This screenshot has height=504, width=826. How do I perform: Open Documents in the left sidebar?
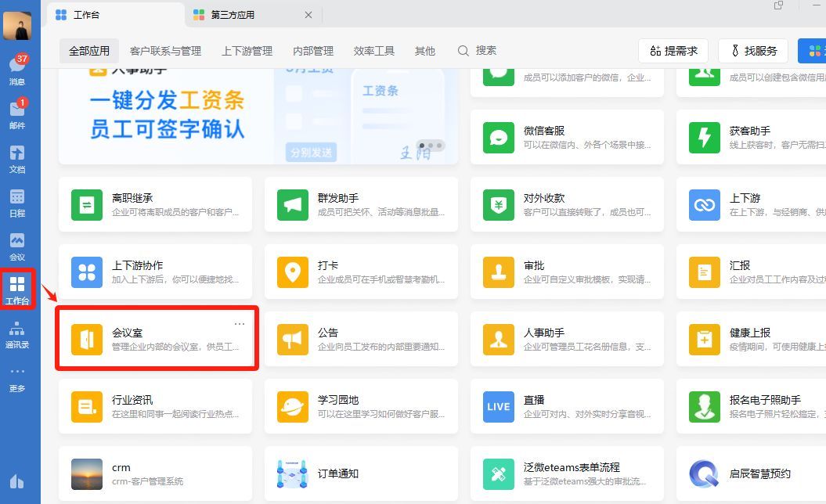pyautogui.click(x=16, y=157)
